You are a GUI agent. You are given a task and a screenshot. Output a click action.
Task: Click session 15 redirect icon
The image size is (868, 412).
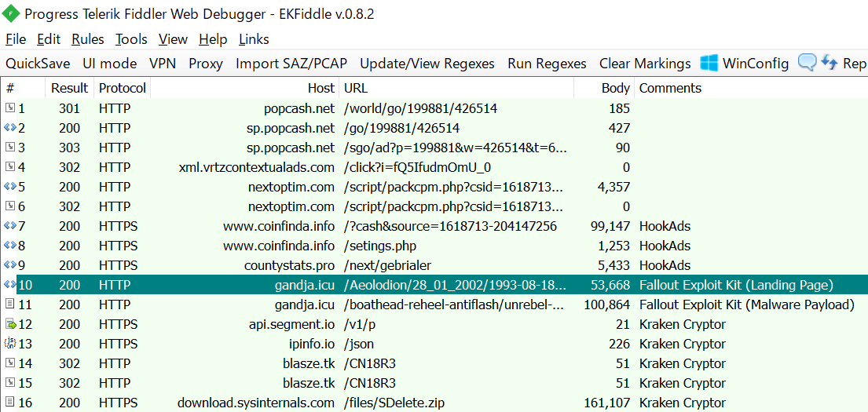pyautogui.click(x=10, y=382)
